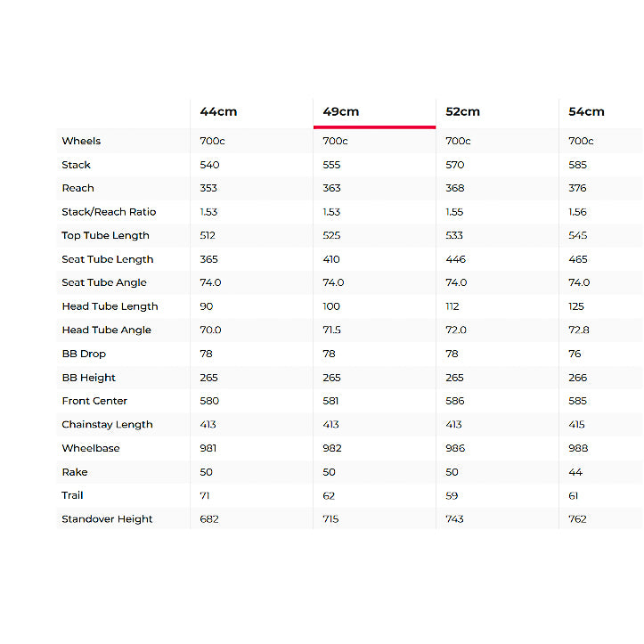Select the Top Tube Length label
644x644 pixels.
point(105,235)
